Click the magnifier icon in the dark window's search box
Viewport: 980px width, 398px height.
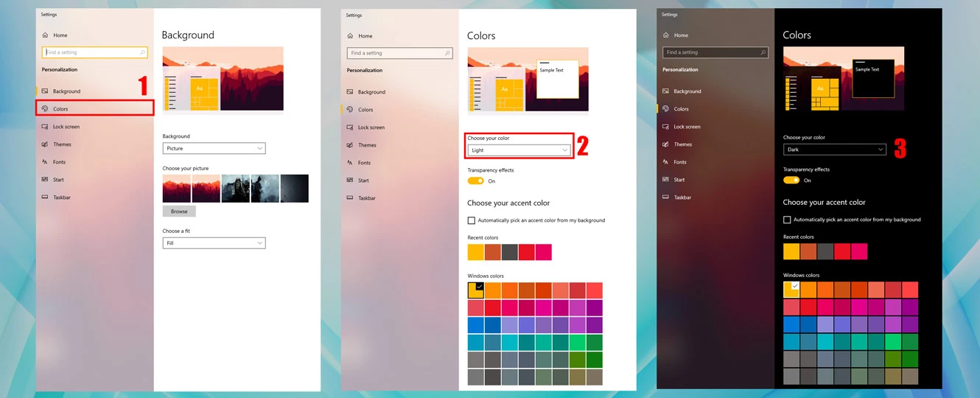[x=763, y=52]
